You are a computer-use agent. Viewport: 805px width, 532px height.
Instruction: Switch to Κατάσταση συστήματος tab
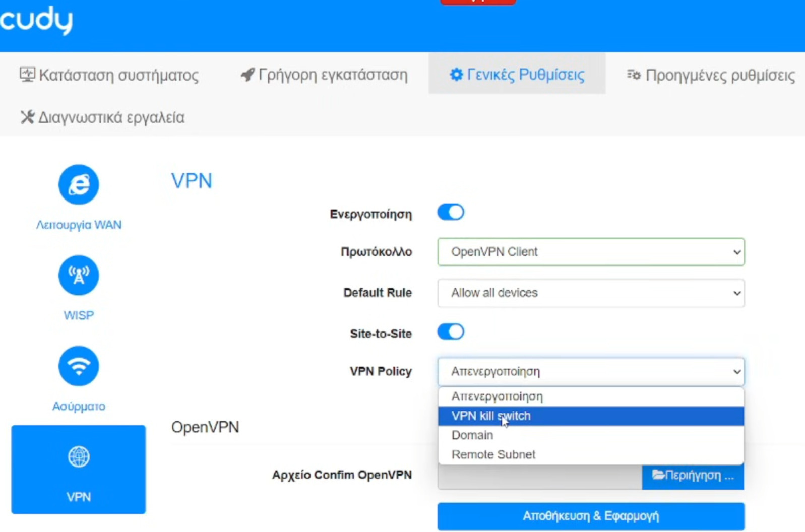tap(109, 75)
